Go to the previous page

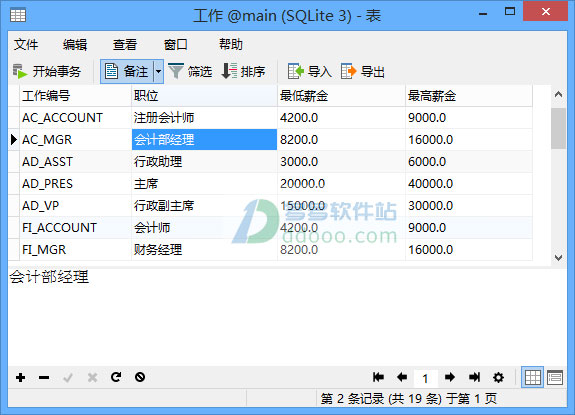(402, 377)
